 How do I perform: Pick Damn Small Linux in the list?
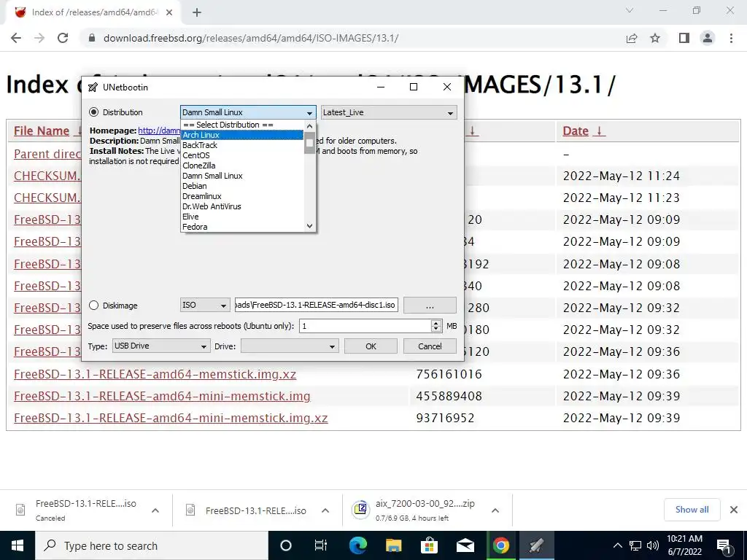click(242, 176)
